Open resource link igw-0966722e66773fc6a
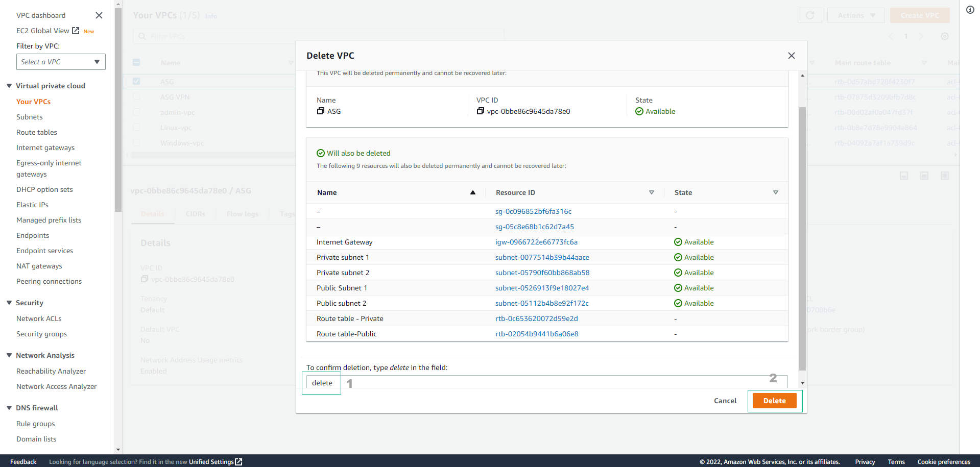The width and height of the screenshot is (980, 467). (536, 242)
